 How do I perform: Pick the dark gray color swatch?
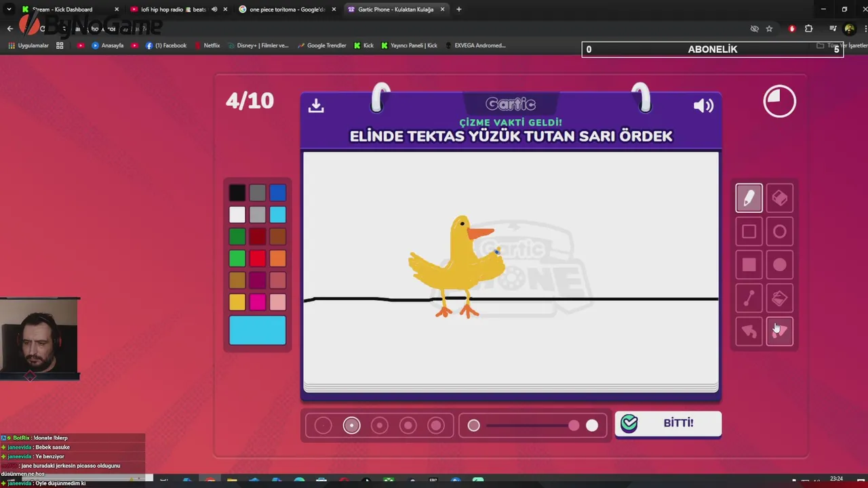pos(257,193)
